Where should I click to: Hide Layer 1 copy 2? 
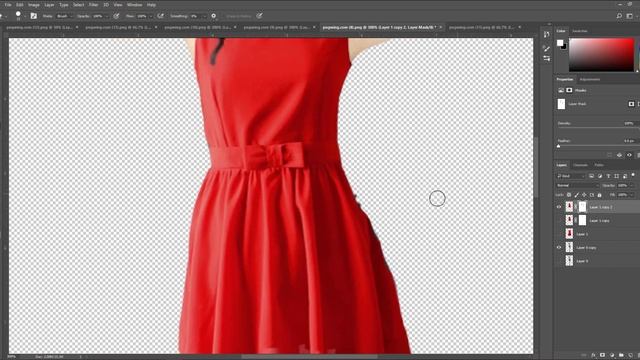(559, 207)
